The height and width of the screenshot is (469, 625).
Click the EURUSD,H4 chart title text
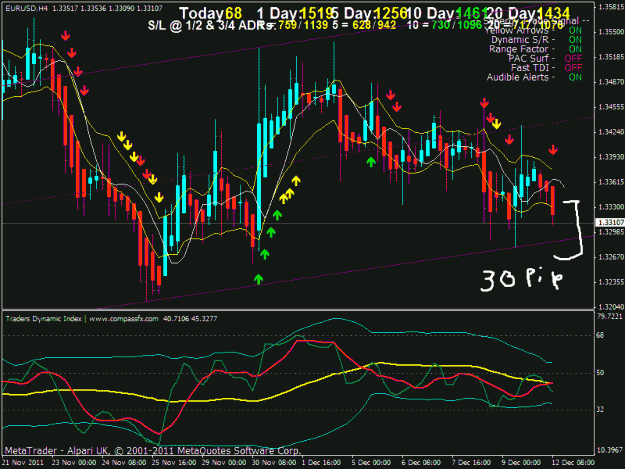click(x=27, y=8)
